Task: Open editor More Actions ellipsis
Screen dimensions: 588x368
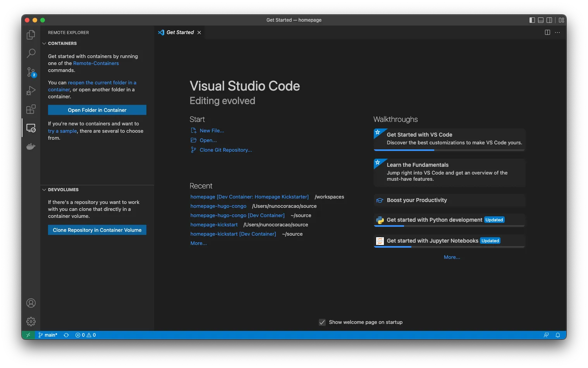Action: 557,33
